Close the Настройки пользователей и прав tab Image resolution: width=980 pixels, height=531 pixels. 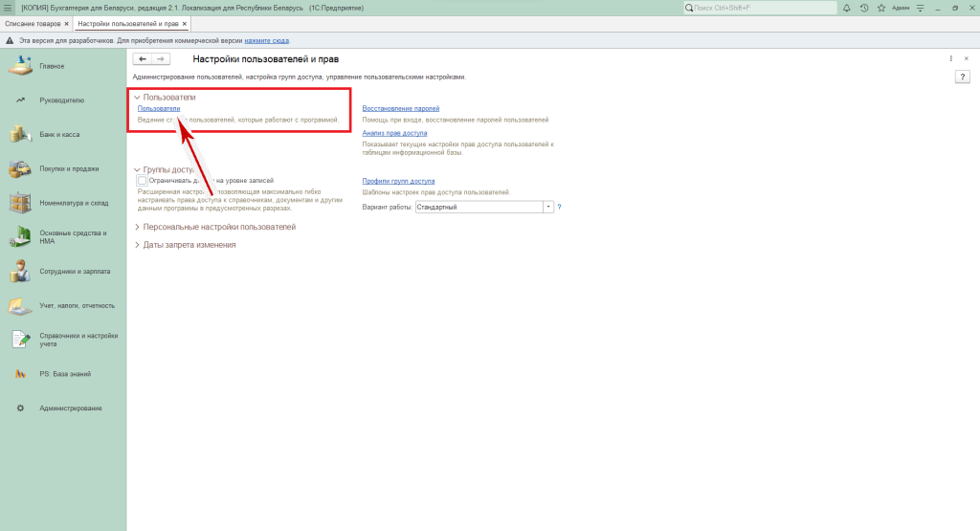185,23
